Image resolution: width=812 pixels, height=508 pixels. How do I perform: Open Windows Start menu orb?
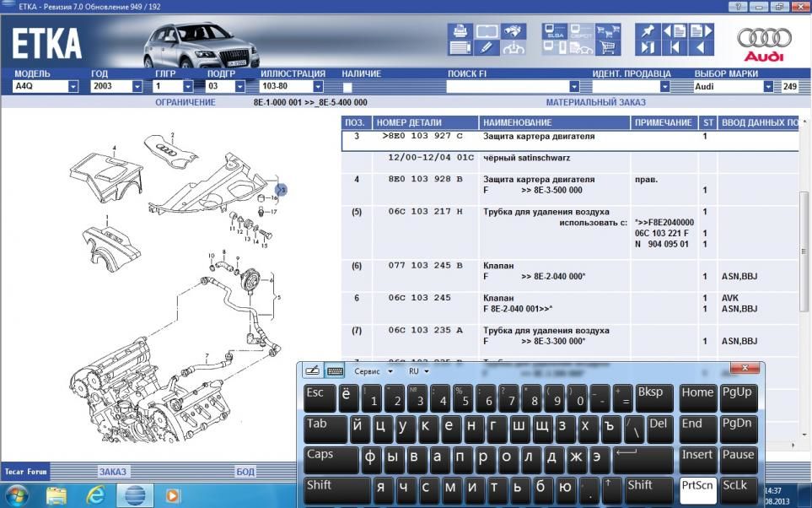coord(17,495)
